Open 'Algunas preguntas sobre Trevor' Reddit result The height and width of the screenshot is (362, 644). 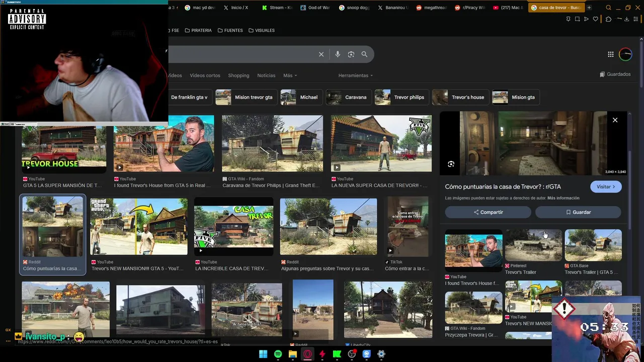pyautogui.click(x=329, y=226)
